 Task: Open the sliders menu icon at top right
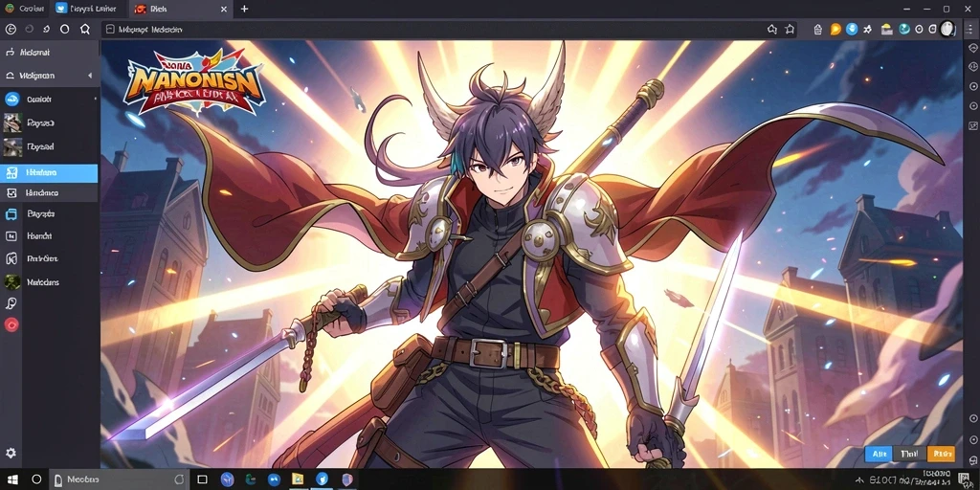click(969, 29)
